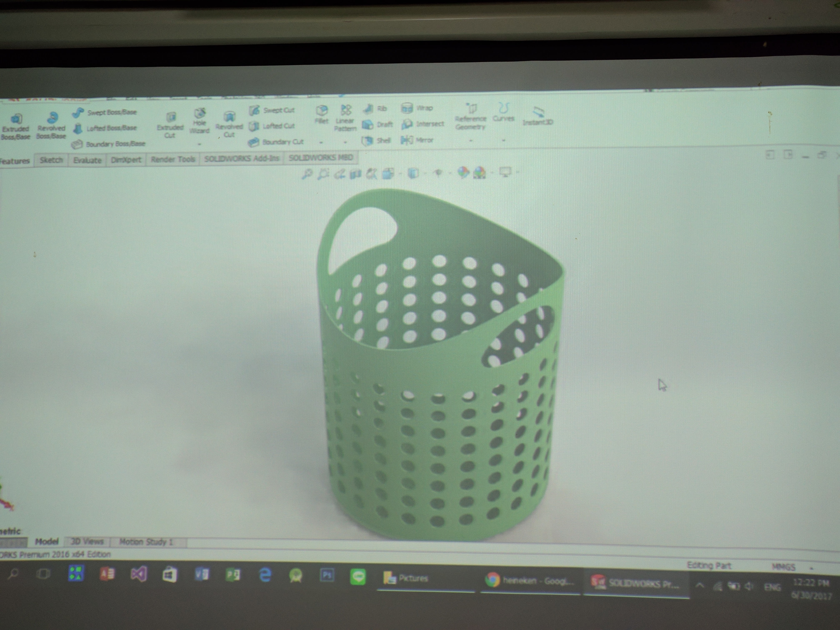Switch to the Sketch tab
Image resolution: width=840 pixels, height=630 pixels.
[51, 160]
